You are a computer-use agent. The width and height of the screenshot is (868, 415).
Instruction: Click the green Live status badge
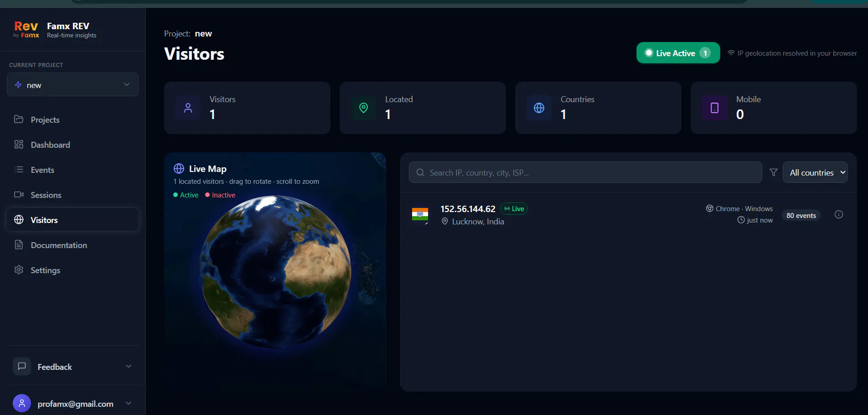[x=514, y=209]
